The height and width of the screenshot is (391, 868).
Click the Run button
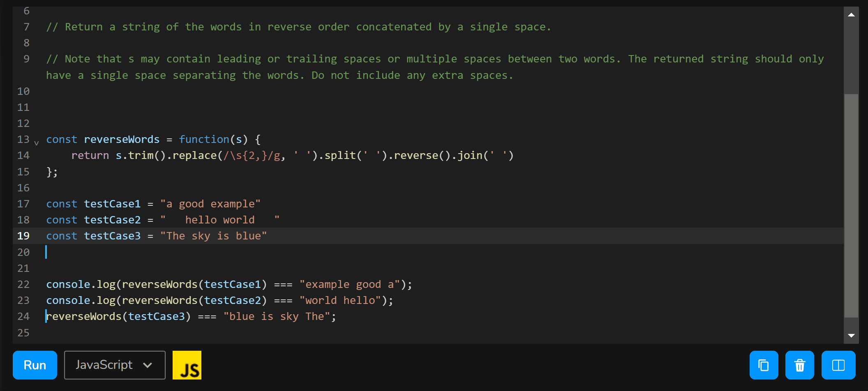[35, 365]
